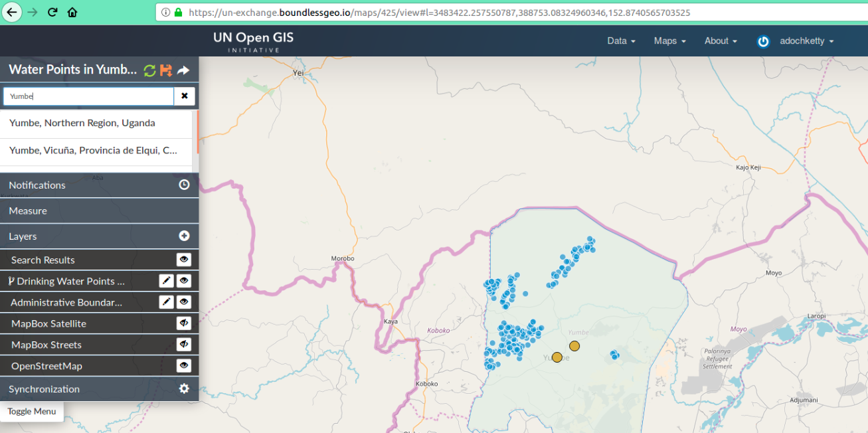Image resolution: width=868 pixels, height=433 pixels.
Task: Open the About menu
Action: [x=721, y=41]
